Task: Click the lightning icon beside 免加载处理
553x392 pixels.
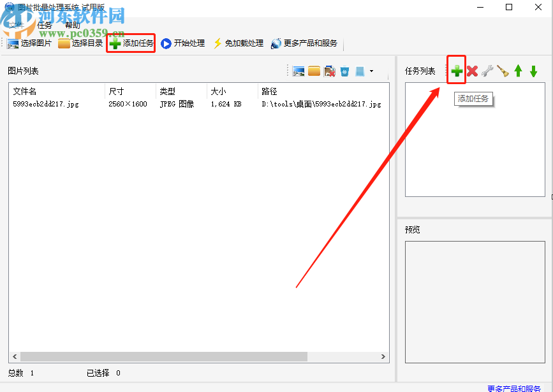Action: tap(217, 43)
